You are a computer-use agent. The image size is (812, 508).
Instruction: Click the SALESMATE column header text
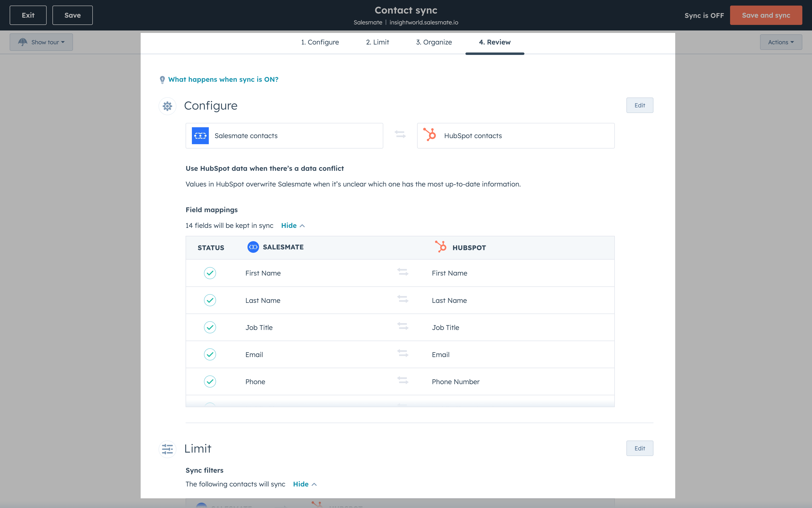tap(283, 247)
